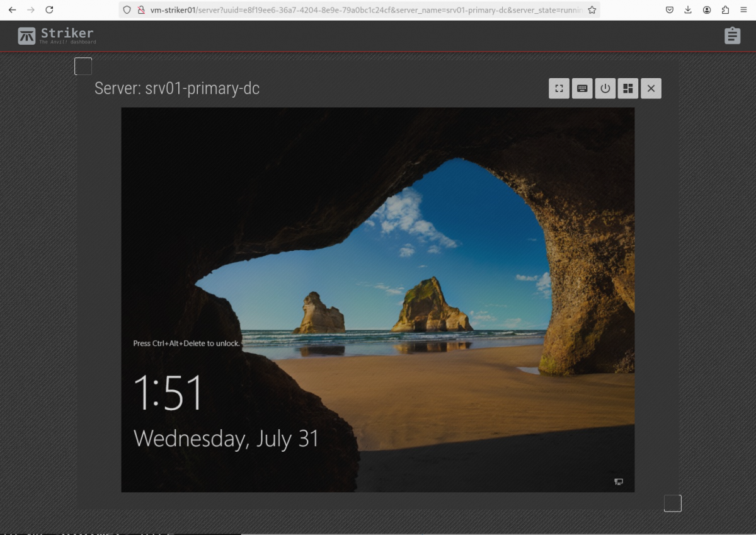Open the browser extensions menu
This screenshot has width=756, height=535.
click(725, 10)
